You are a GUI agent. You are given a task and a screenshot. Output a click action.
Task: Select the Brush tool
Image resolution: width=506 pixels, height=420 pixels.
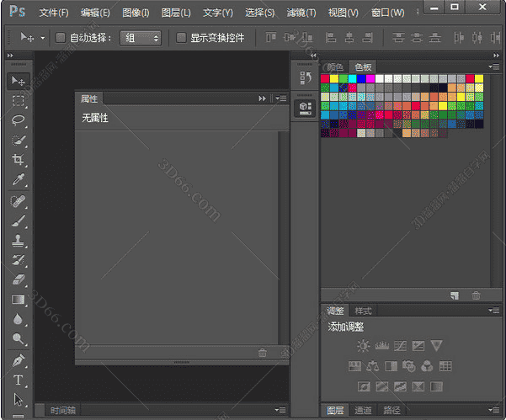point(19,221)
